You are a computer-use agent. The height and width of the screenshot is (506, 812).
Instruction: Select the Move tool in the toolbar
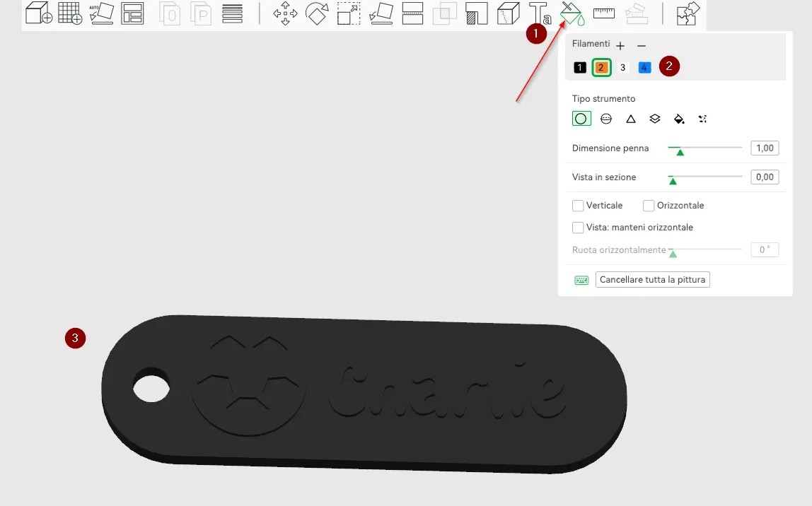286,13
